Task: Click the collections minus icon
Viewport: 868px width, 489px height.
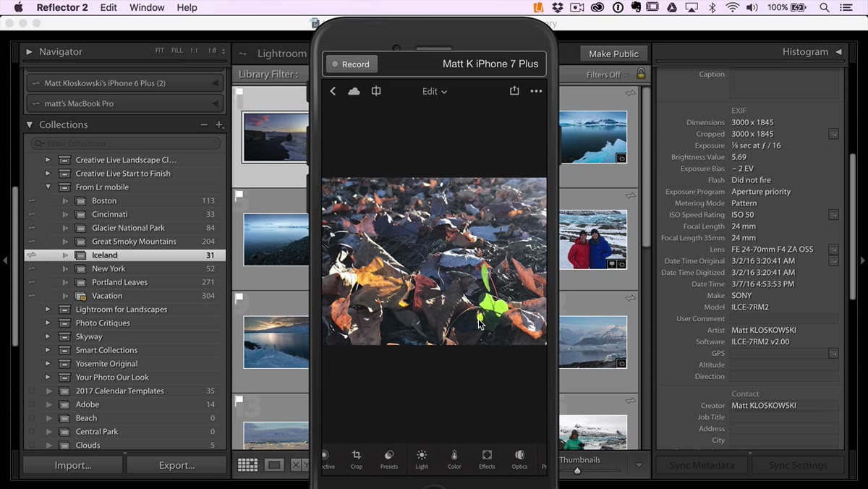Action: point(204,124)
